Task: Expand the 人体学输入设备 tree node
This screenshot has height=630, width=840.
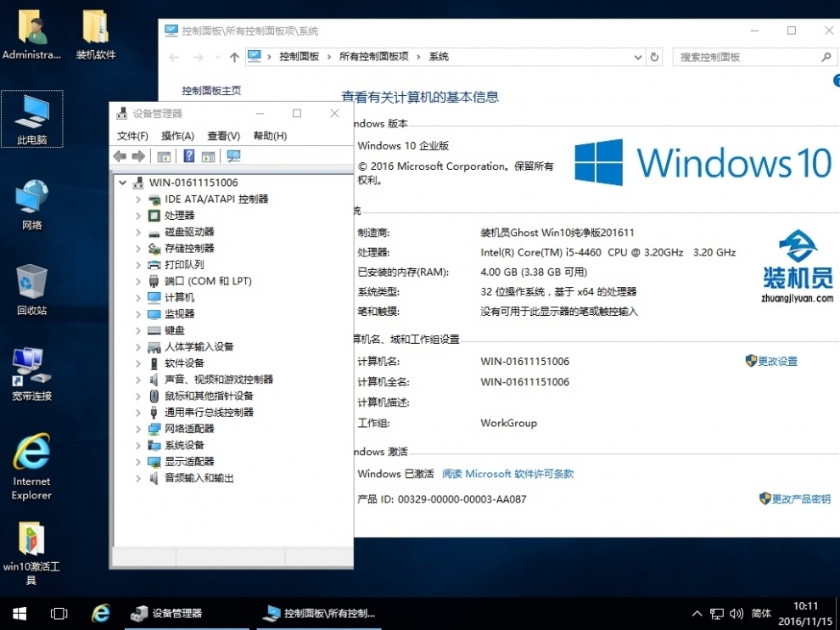Action: pos(138,347)
